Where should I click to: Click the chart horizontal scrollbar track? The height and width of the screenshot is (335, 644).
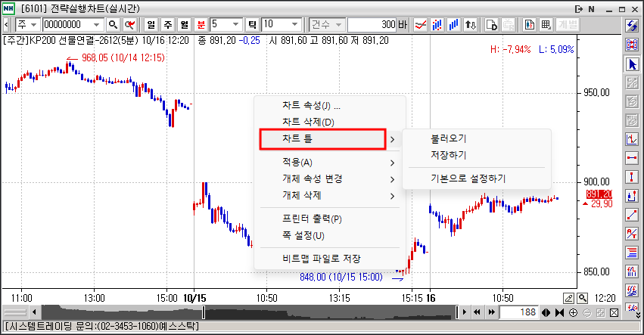point(249,312)
